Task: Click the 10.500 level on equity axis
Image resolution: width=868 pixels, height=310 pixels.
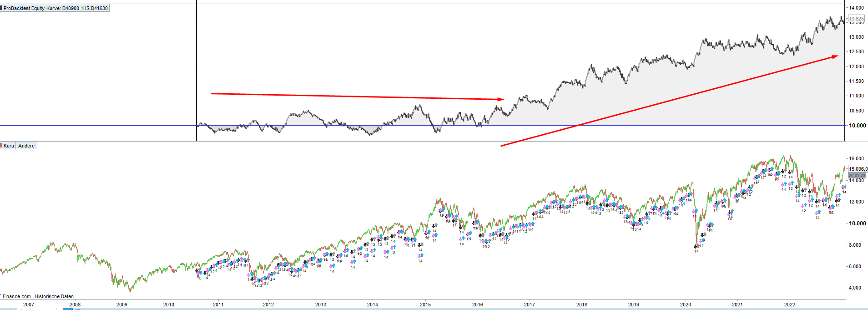Action: [x=857, y=111]
